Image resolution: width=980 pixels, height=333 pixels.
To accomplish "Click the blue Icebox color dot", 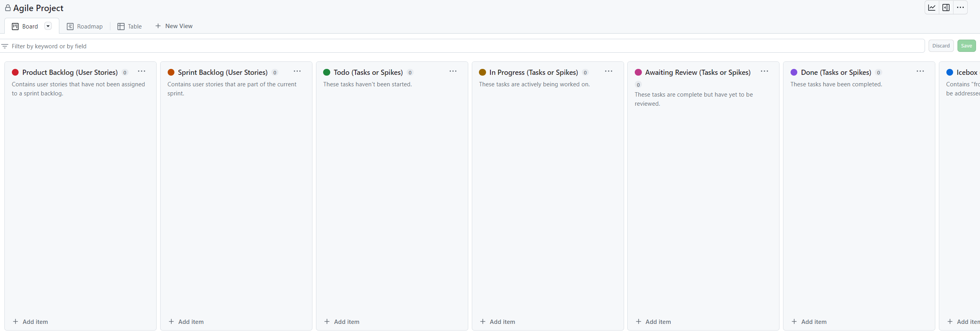I will 950,72.
